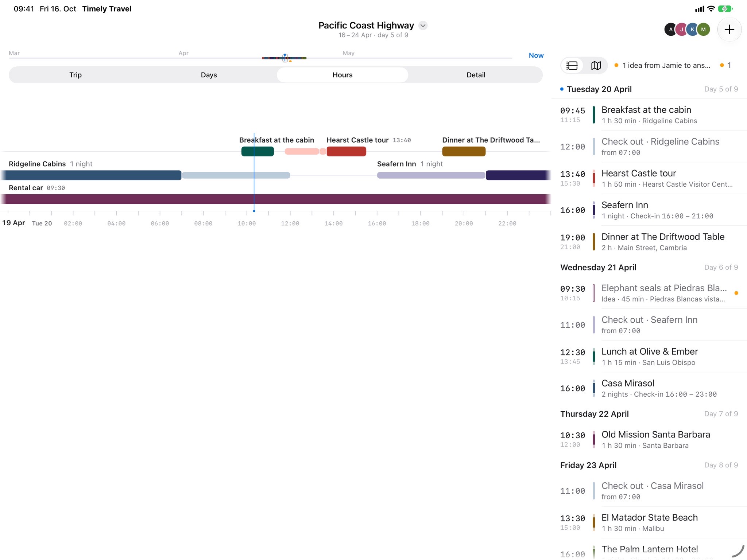
Task: Open the trip chooser chevron
Action: 423,26
